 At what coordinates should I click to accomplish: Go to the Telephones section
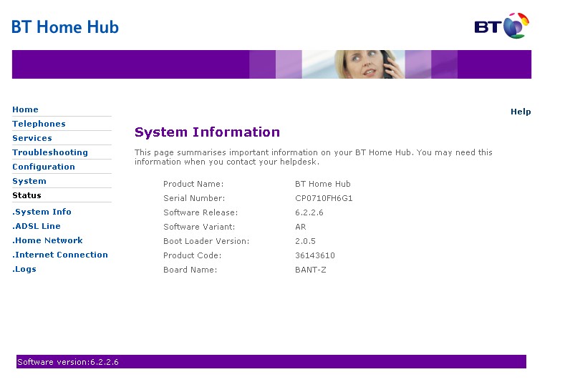click(39, 124)
